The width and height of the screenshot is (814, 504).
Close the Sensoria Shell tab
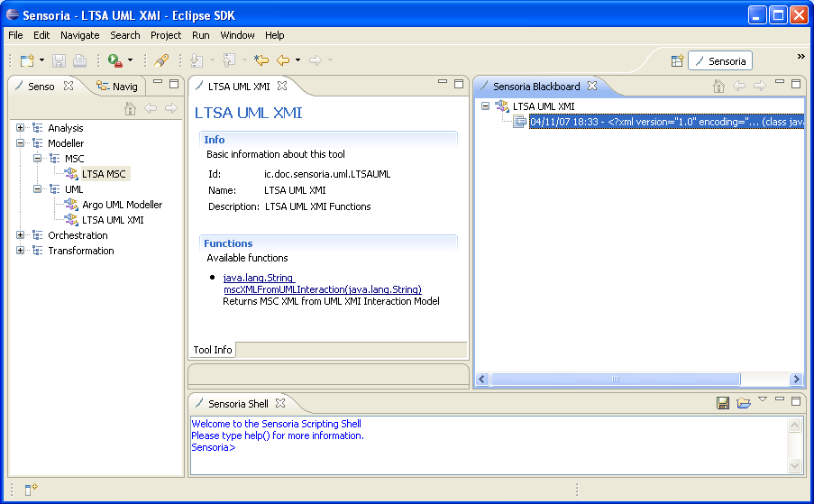[280, 403]
